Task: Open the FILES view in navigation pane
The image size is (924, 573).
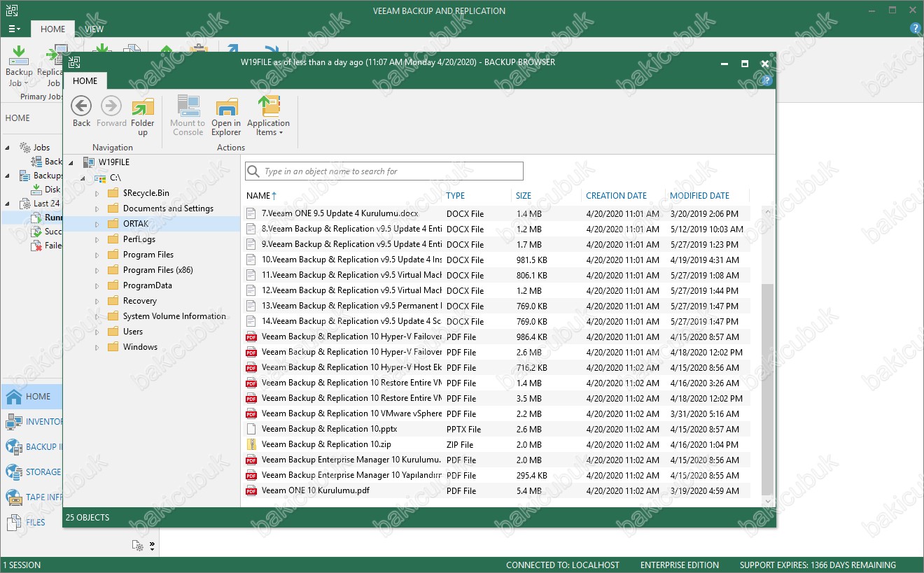Action: pos(31,523)
